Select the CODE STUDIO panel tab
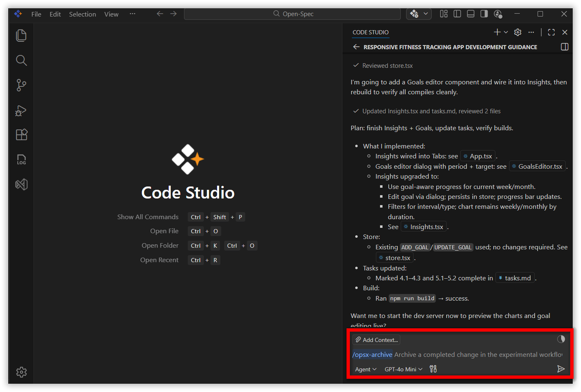The width and height of the screenshot is (581, 392). tap(371, 32)
